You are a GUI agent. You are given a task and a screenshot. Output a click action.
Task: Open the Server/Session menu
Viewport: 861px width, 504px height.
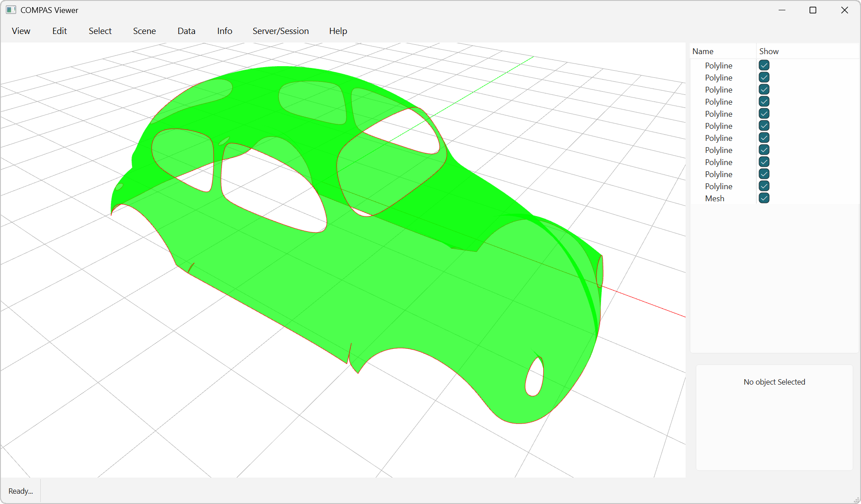pyautogui.click(x=281, y=31)
